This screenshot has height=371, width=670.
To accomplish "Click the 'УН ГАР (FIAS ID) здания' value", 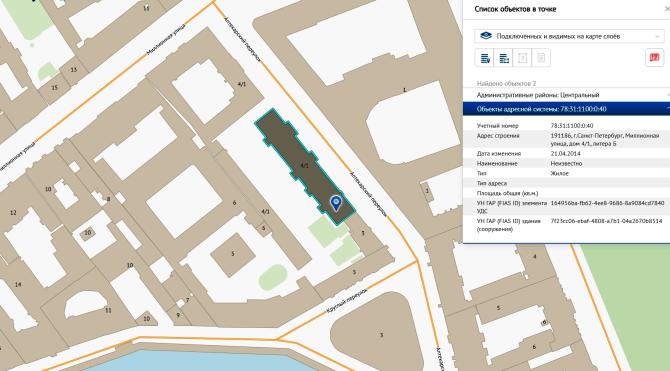I will (x=606, y=221).
